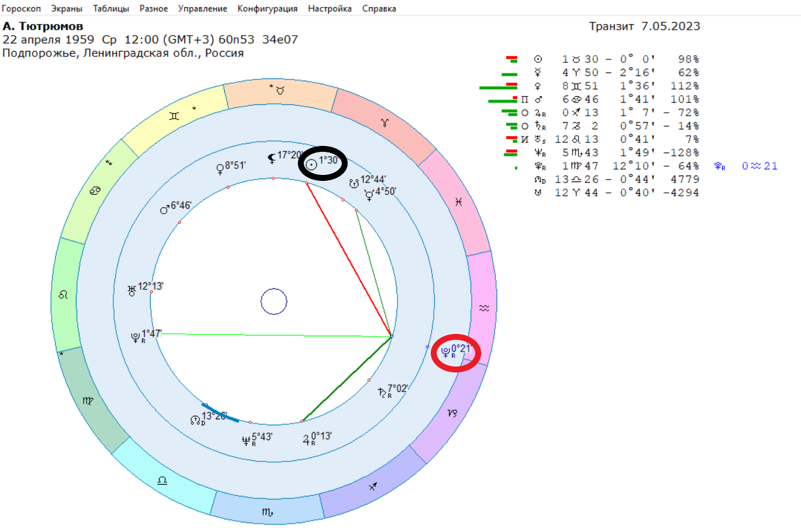Select natal Pluto symbol at 1°47'
801x532 pixels.
tap(136, 338)
